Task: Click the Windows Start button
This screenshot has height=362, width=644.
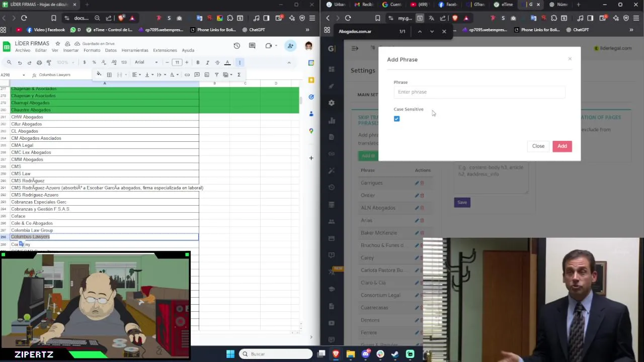Action: click(x=230, y=354)
